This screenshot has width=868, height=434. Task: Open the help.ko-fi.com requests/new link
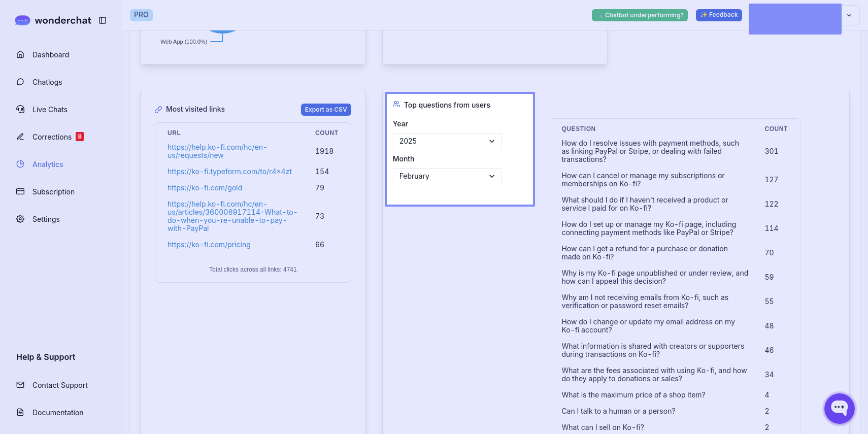click(x=217, y=151)
